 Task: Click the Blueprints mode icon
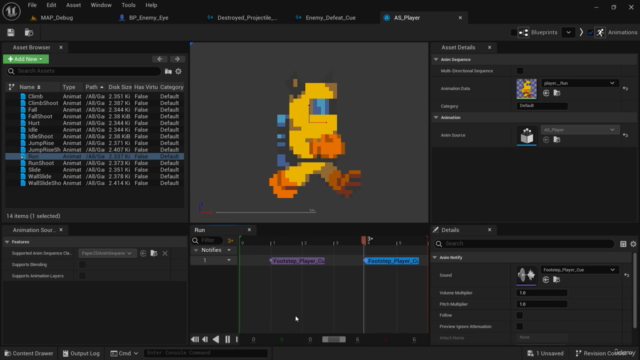[523, 33]
